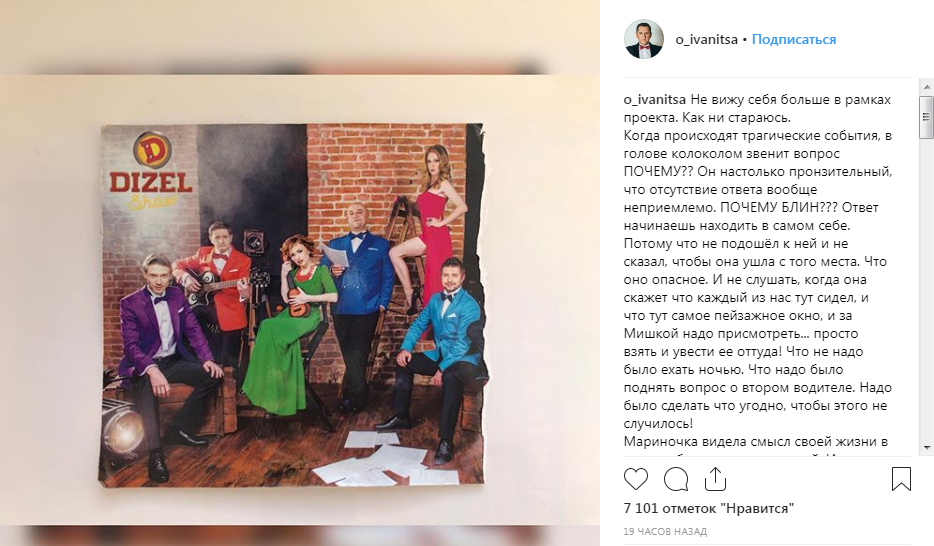Click the caption scrollbar thumb
Viewport: 934px width, 546px height.
(x=927, y=117)
